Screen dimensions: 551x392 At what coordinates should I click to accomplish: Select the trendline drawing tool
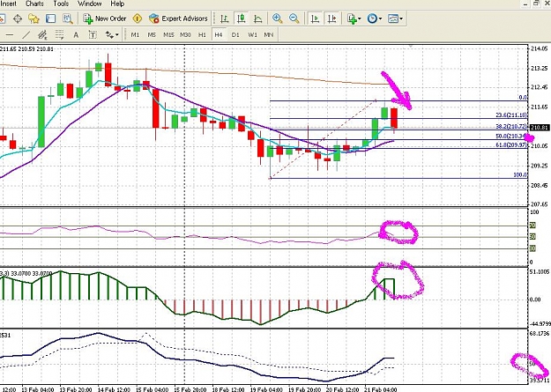point(26,34)
